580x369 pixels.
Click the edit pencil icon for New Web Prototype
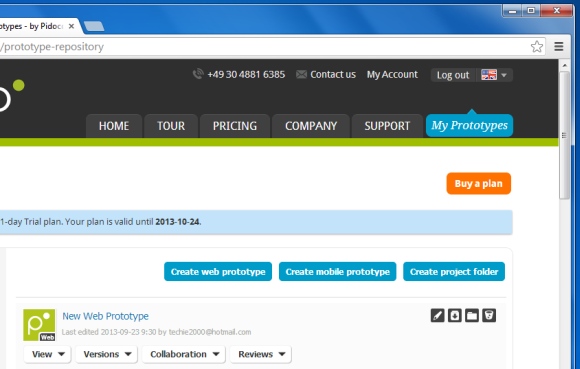[437, 315]
